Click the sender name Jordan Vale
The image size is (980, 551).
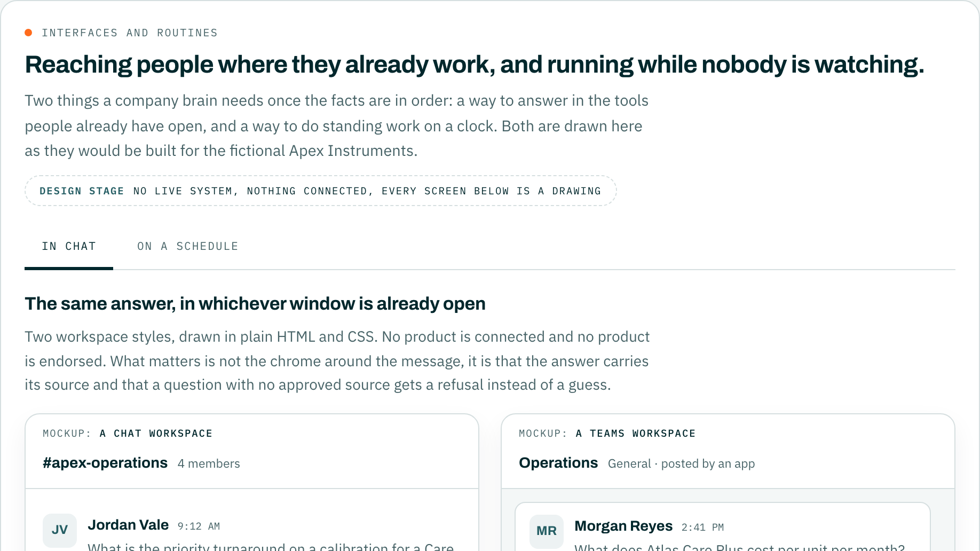pos(128,525)
